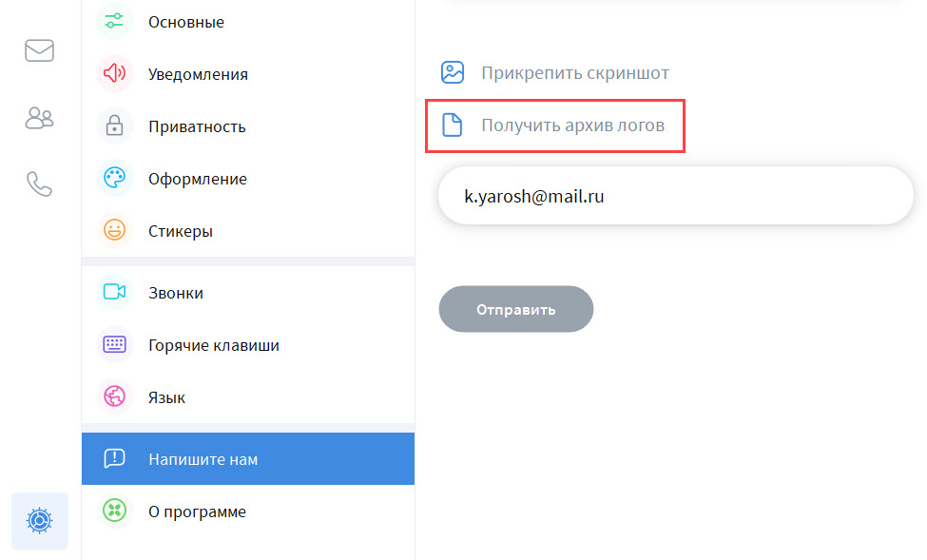Open the calls phone icon
The width and height of the screenshot is (927, 560).
[39, 183]
